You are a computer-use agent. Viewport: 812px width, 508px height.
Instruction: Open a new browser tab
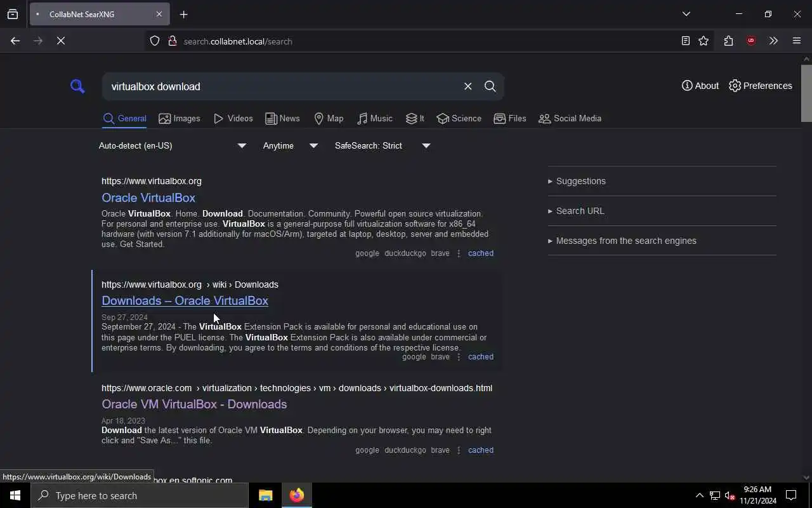pos(184,14)
